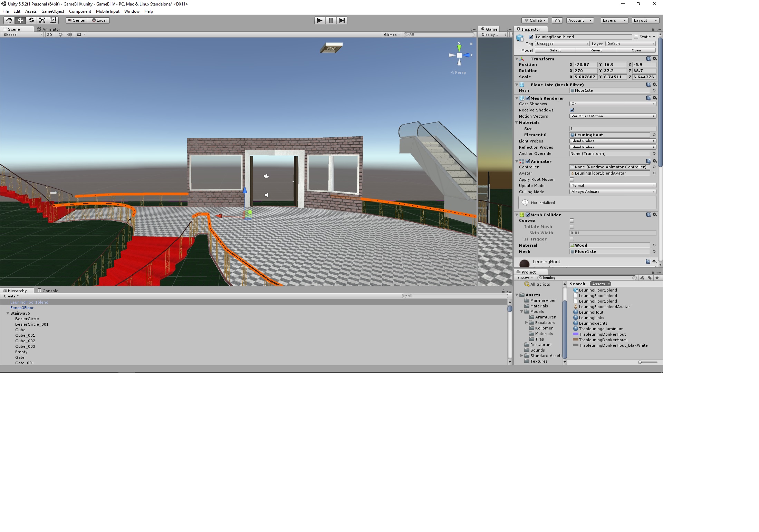The image size is (759, 532).
Task: Uncheck Receive Shadows on the Mesh Renderer
Action: (x=573, y=110)
